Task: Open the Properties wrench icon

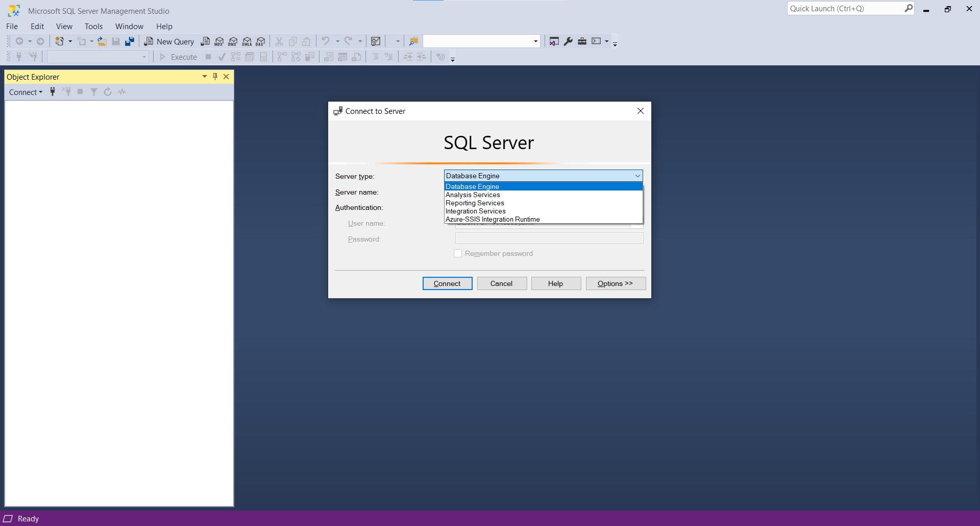Action: [x=568, y=41]
